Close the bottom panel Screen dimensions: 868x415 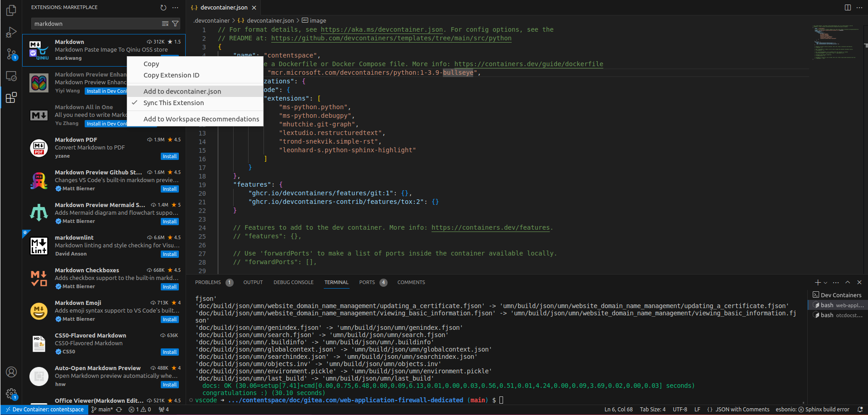point(859,282)
